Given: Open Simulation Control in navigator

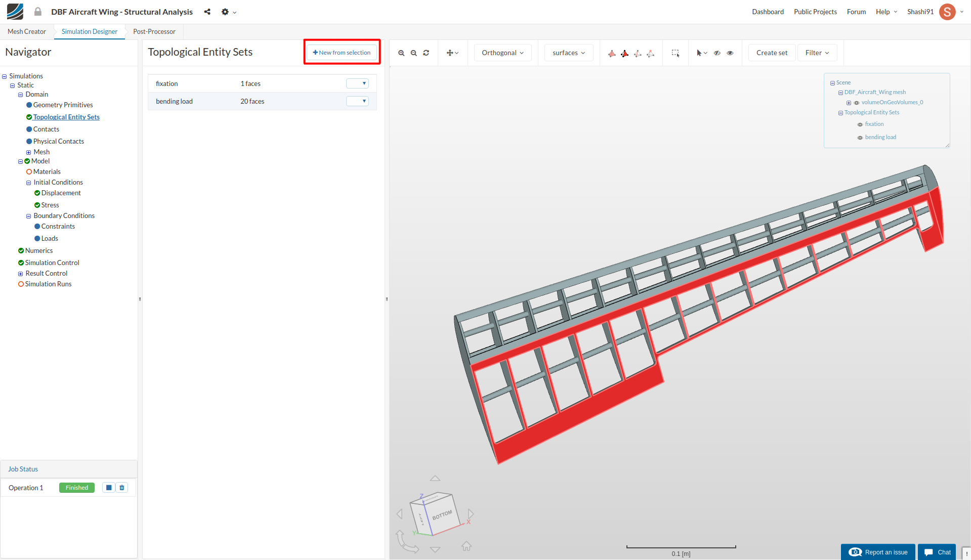Looking at the screenshot, I should pos(52,263).
